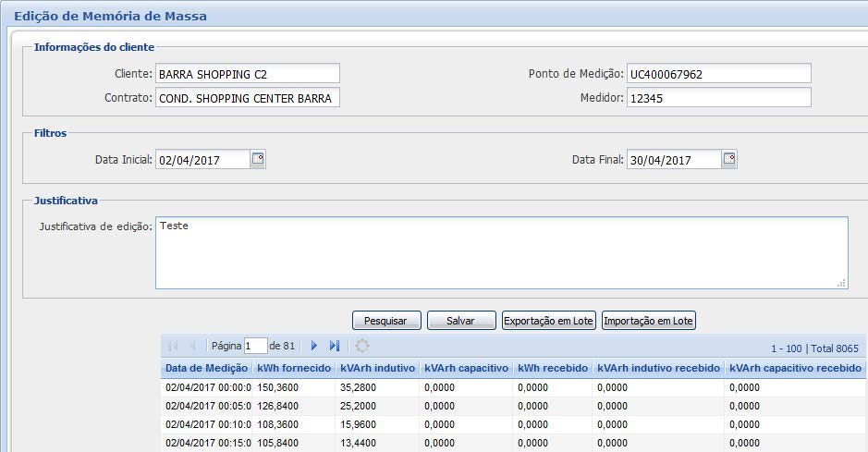Select the 108,3600 kWh fornecido cell
Viewport: 868px width, 452px height.
pyautogui.click(x=294, y=424)
